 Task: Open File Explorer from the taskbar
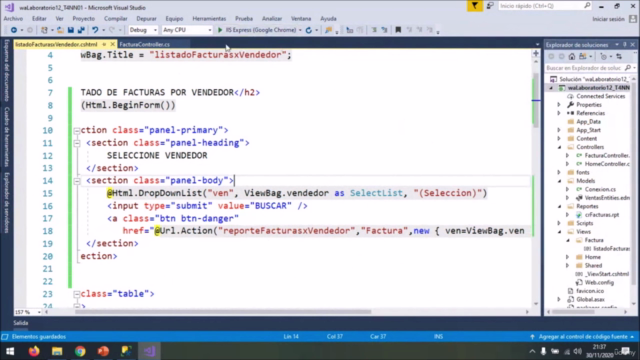coord(57,351)
